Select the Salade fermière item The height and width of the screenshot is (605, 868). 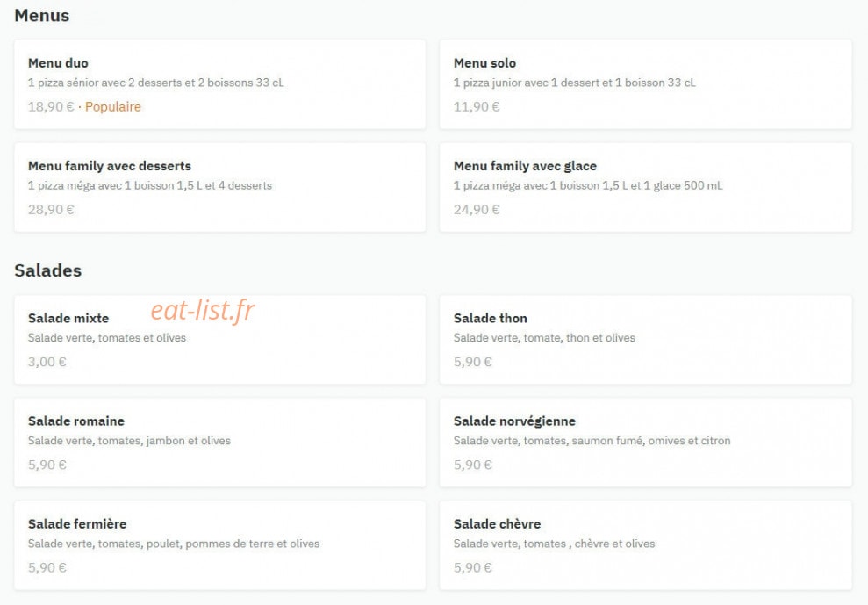coord(219,545)
